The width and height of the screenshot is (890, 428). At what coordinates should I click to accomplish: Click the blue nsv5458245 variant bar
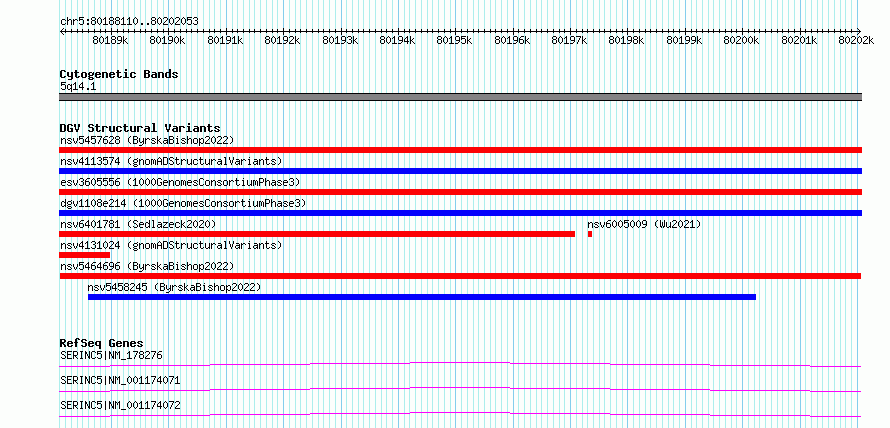422,297
